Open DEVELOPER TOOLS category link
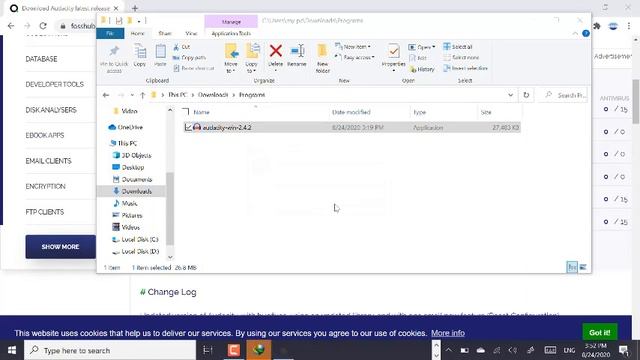The width and height of the screenshot is (640, 360). pos(54,84)
